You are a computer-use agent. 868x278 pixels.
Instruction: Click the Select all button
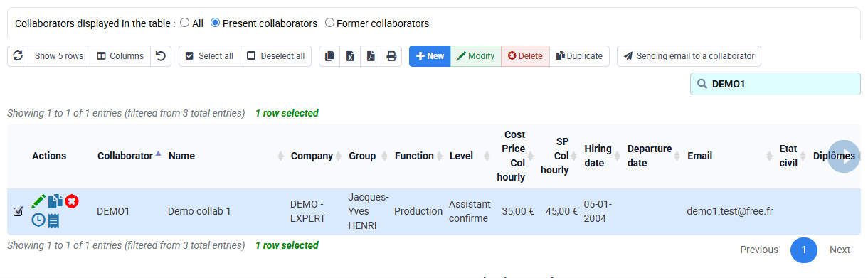tap(209, 56)
